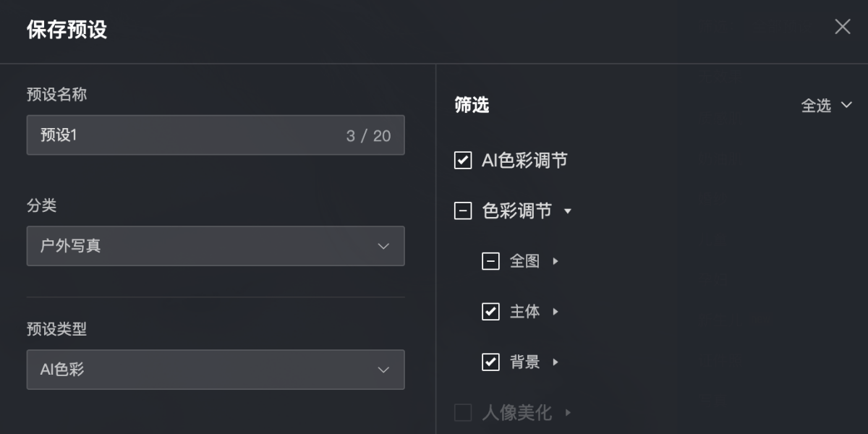Uncheck the AI色彩调节 checkbox
Screen dimensions: 868x434
coord(463,161)
